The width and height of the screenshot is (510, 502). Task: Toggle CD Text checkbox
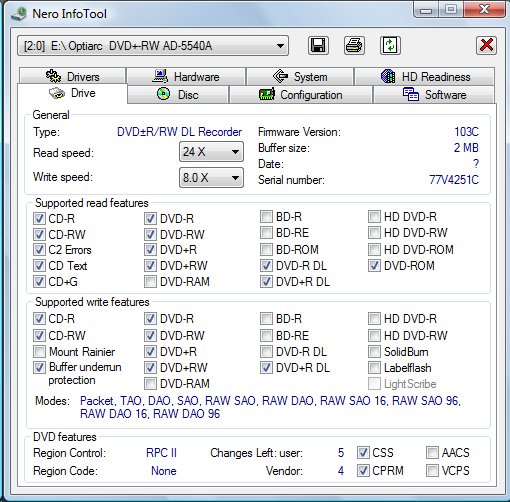click(x=39, y=266)
